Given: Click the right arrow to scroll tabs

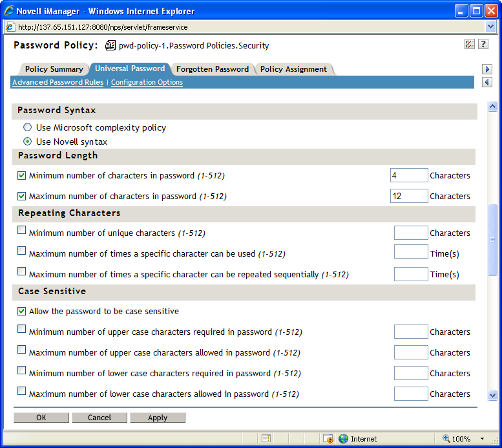Looking at the screenshot, I should (x=487, y=69).
